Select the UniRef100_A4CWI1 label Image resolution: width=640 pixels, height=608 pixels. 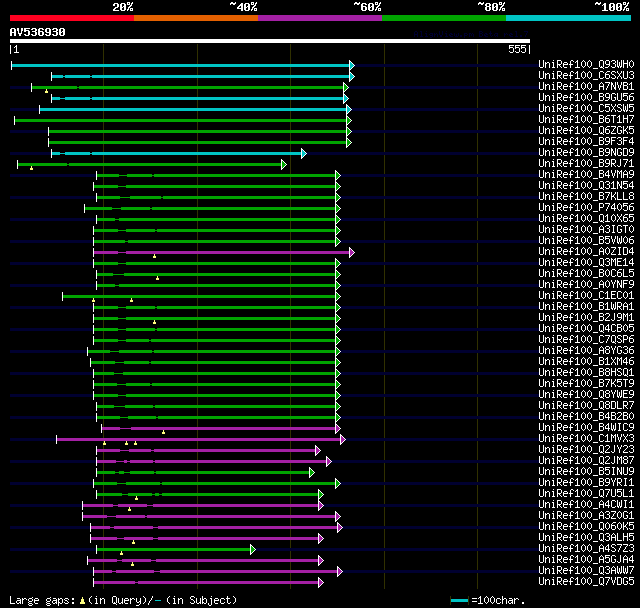(x=586, y=505)
